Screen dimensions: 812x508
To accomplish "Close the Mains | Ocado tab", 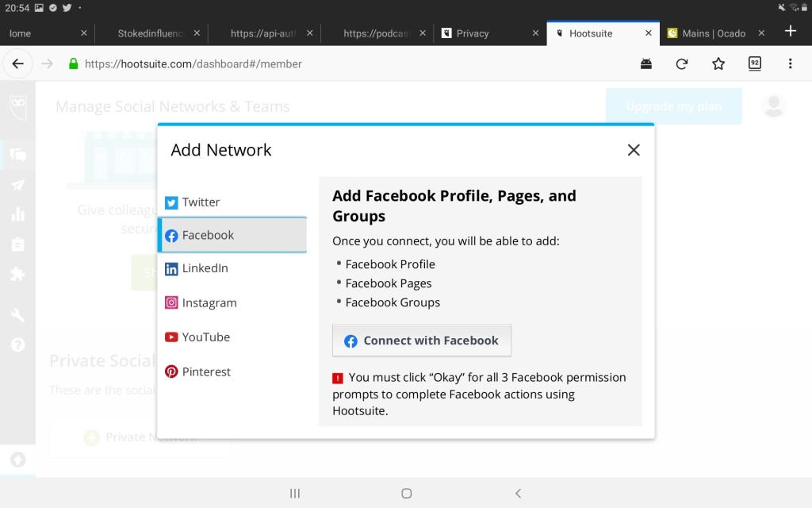I will click(761, 33).
